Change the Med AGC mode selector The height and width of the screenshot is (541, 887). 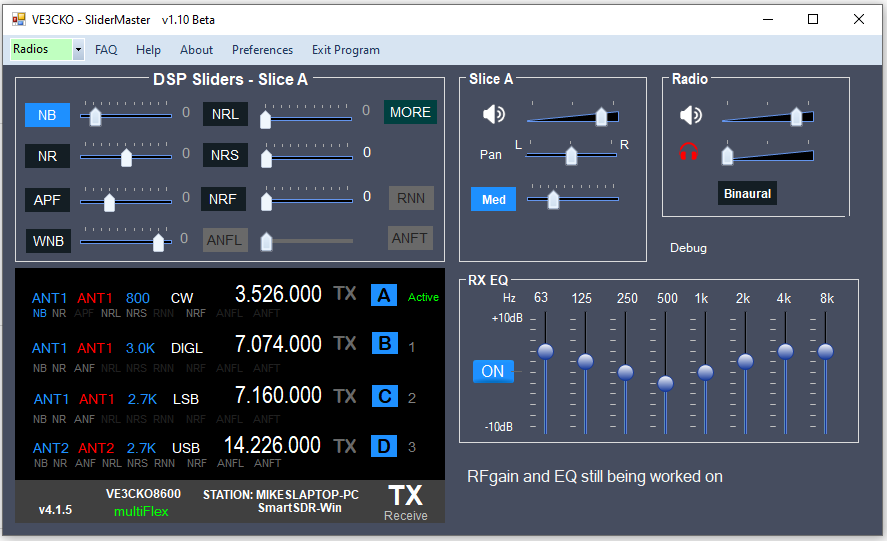click(x=493, y=199)
